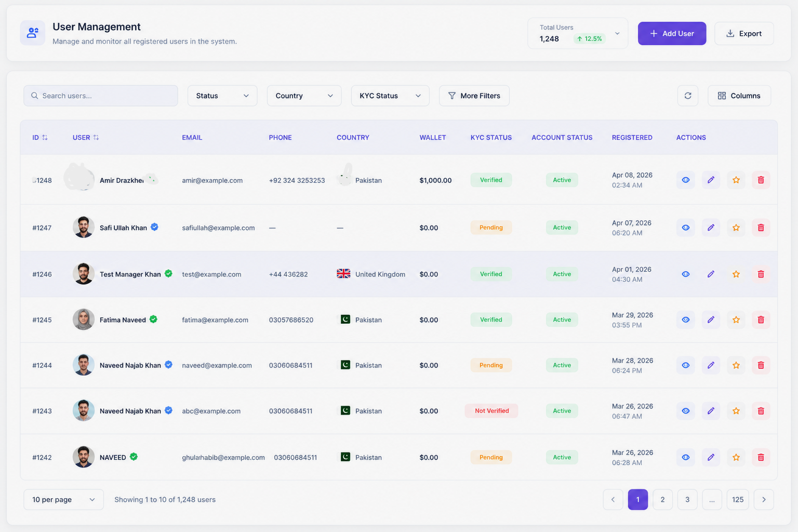View details for Safi Ullah Khan

pyautogui.click(x=686, y=228)
